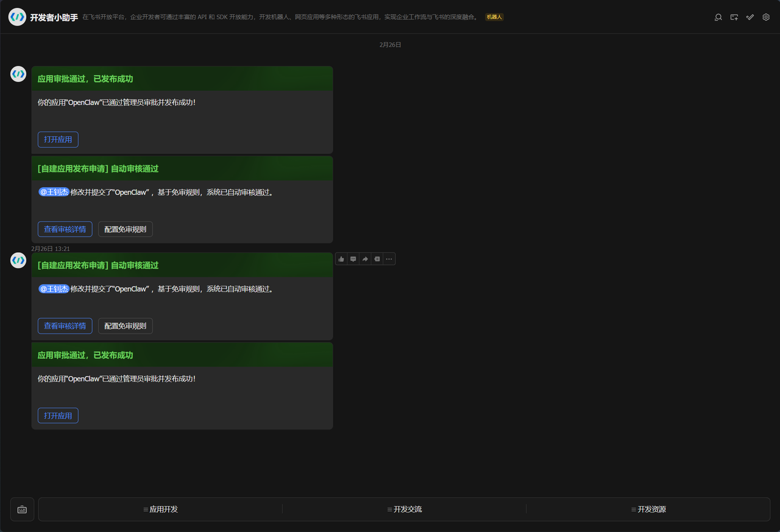Click the 2月26日 13:21 timestamp
This screenshot has width=780, height=532.
(x=51, y=249)
